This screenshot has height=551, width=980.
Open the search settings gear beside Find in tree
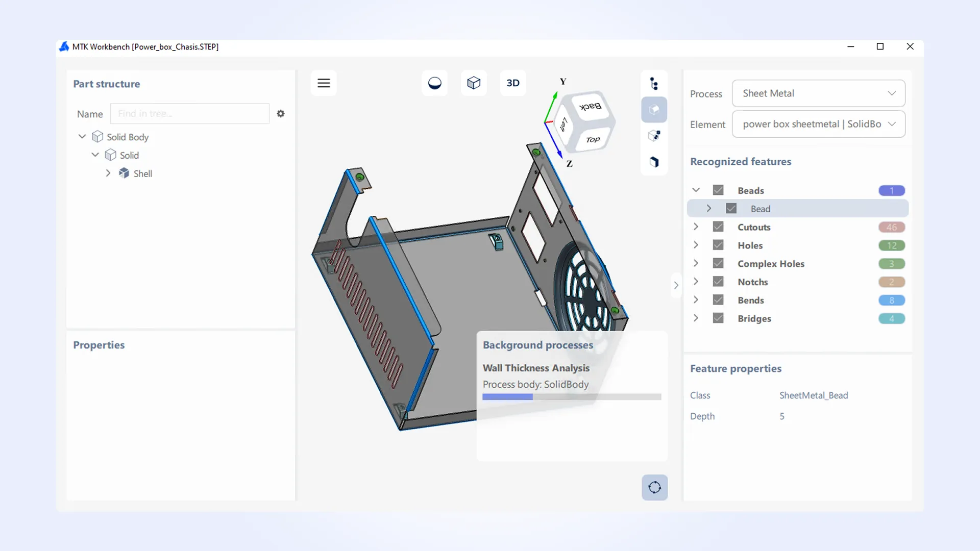click(281, 113)
